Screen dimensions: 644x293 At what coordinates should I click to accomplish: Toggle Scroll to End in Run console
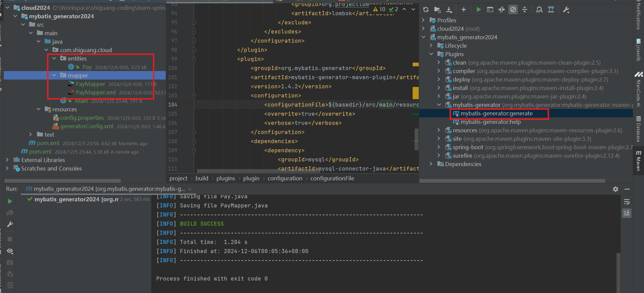627,213
